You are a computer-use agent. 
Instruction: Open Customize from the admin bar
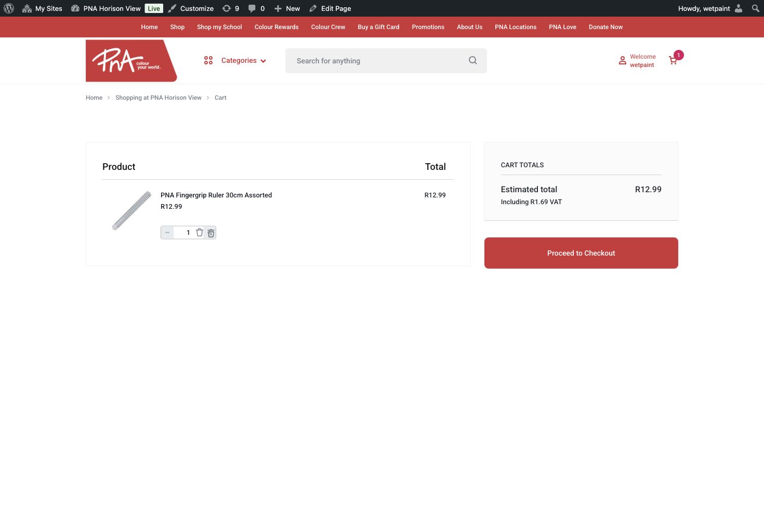point(191,8)
